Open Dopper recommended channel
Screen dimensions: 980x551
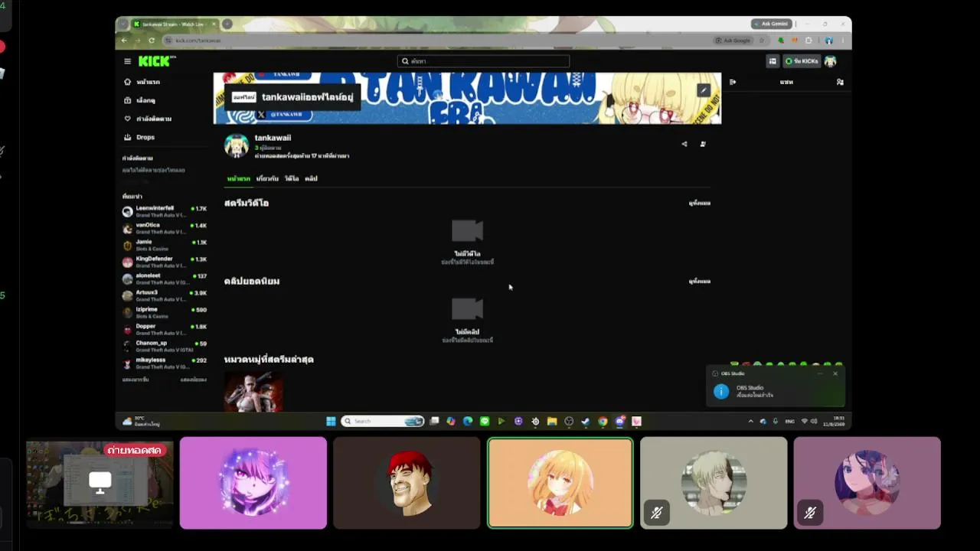tap(165, 329)
